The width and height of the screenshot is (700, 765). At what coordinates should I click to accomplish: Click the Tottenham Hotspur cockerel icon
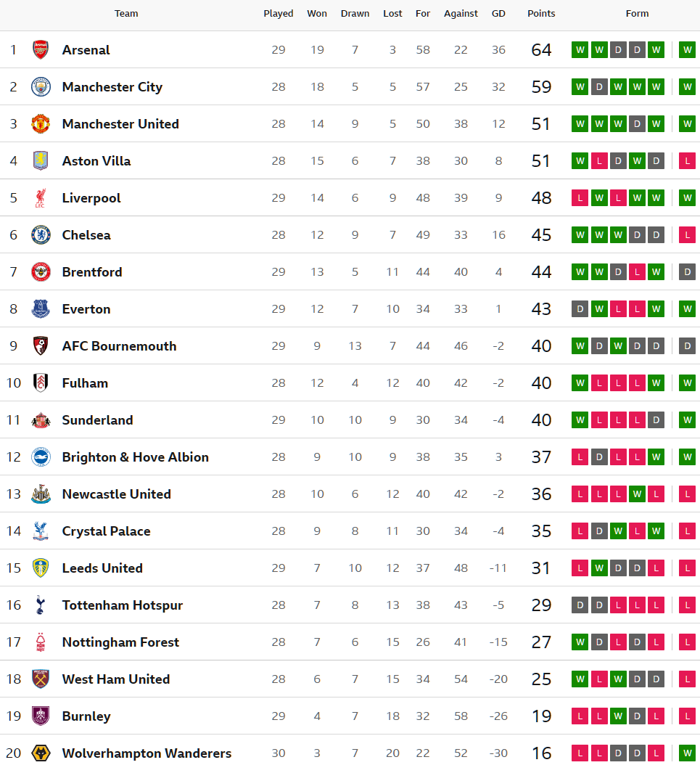click(41, 605)
